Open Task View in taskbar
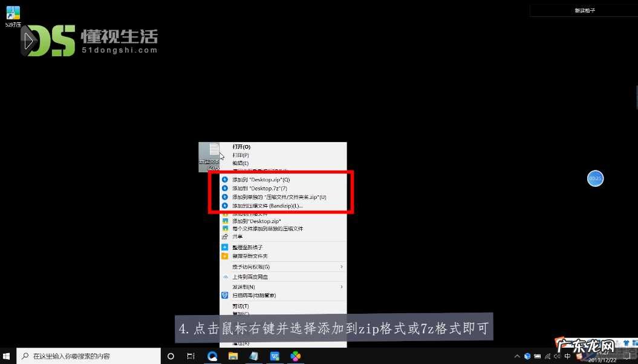Image resolution: width=638 pixels, height=364 pixels. [190, 356]
